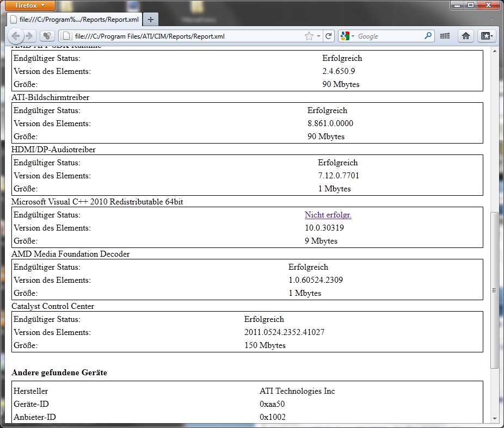The width and height of the screenshot is (504, 428).
Task: Select version 2.4.650.9 text
Action: (339, 71)
